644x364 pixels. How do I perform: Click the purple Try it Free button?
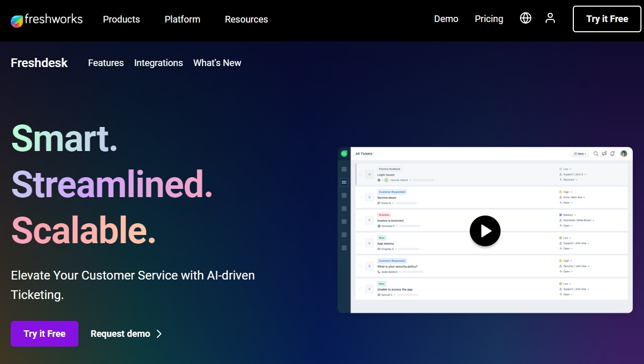[44, 333]
